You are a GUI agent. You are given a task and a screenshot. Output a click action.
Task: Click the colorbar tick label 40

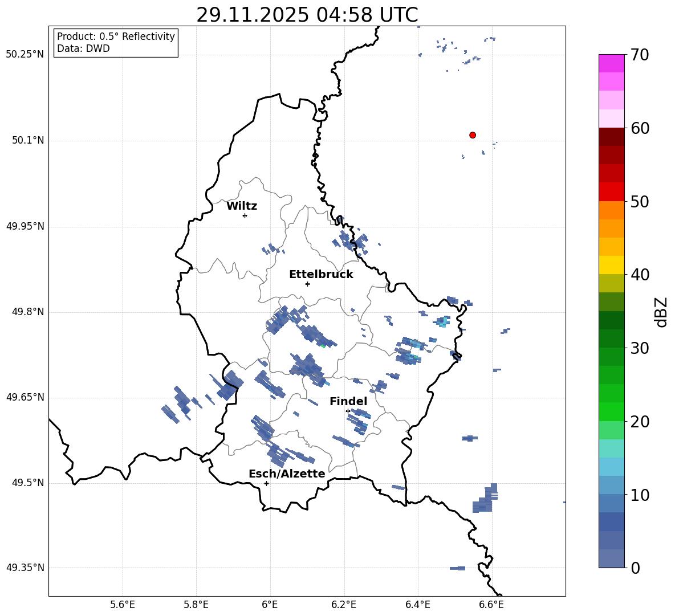(x=640, y=275)
